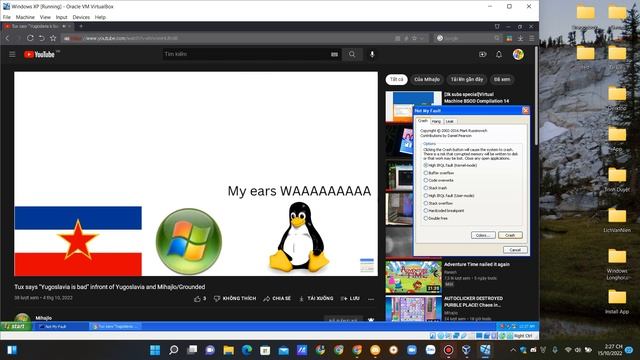Open VirtualBox Devices menu
Screen dimensions: 640x360
(x=81, y=17)
